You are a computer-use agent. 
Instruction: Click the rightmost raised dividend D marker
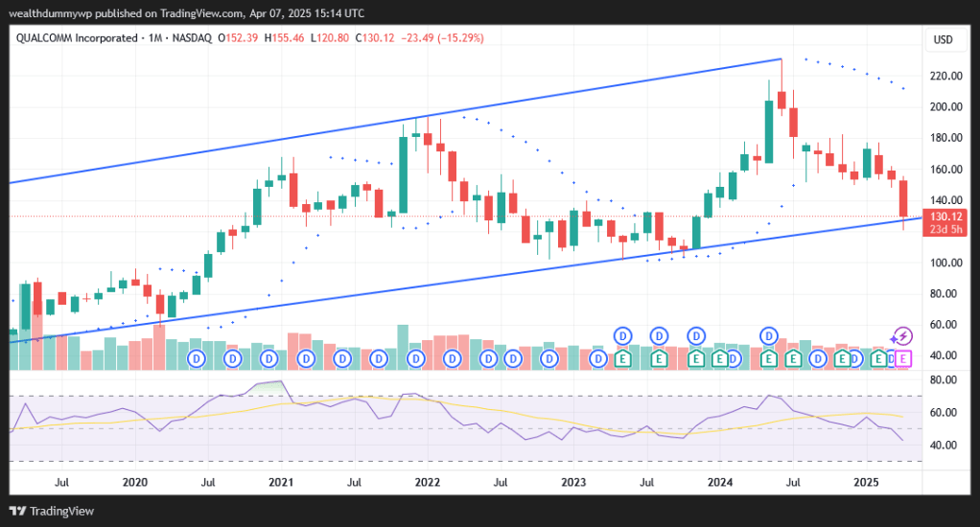pos(769,336)
